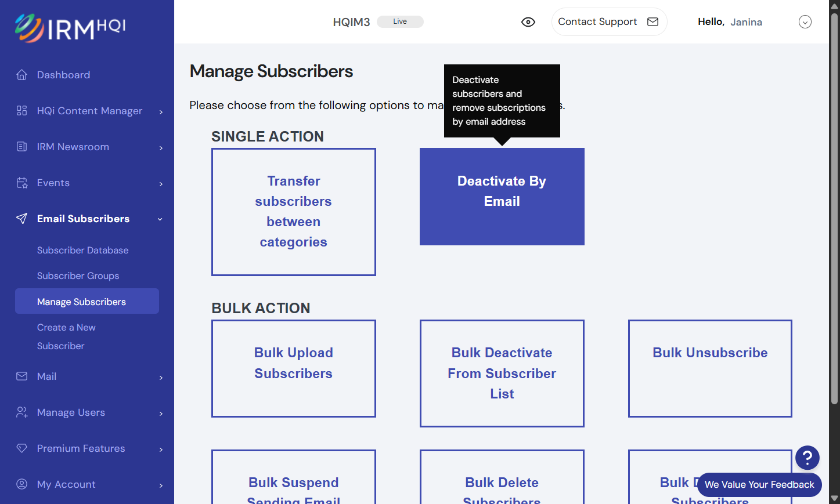Open Subscriber Database menu item
Screen dimensions: 840x504
click(x=83, y=251)
